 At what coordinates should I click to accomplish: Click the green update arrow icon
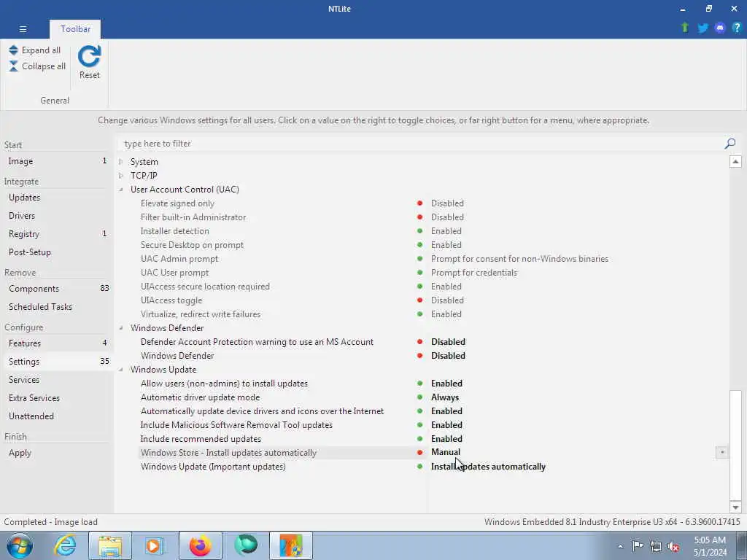685,28
